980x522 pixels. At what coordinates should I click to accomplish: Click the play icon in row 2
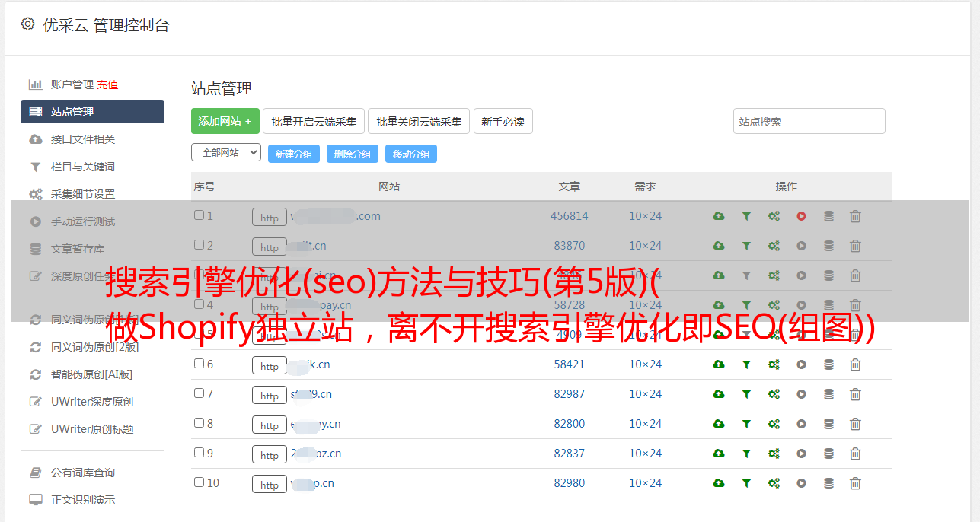(x=801, y=246)
